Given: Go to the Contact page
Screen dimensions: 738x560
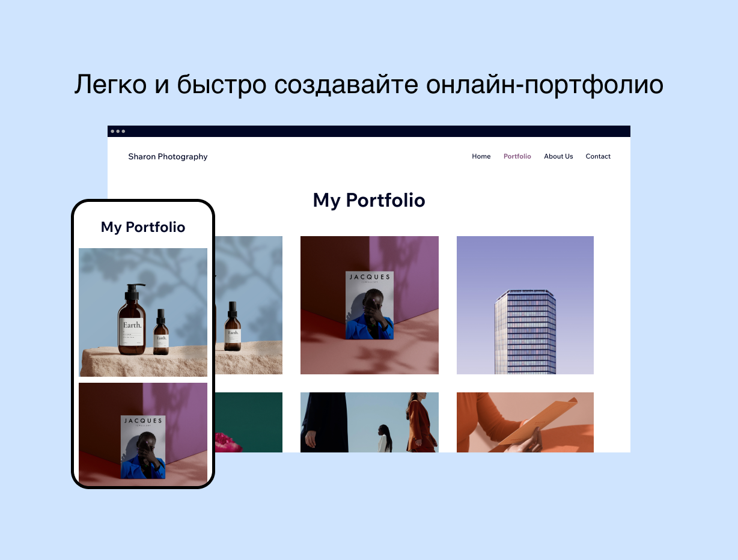Looking at the screenshot, I should 598,156.
